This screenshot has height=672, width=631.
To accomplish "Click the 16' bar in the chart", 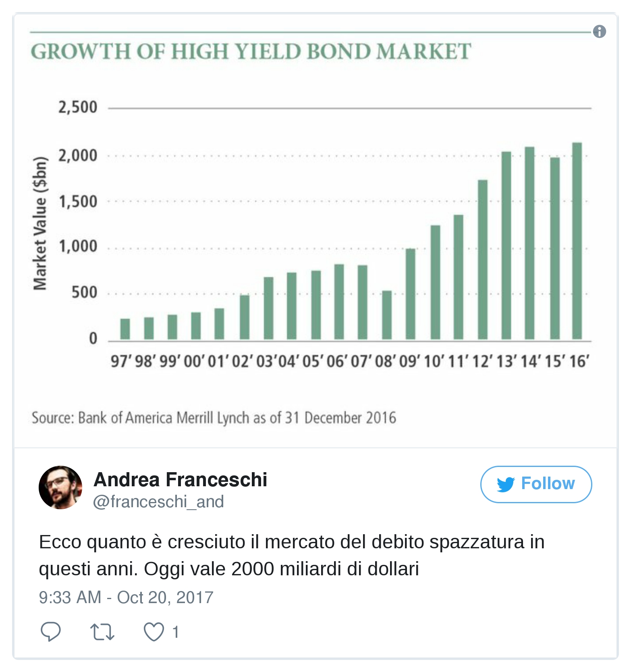I will [577, 241].
